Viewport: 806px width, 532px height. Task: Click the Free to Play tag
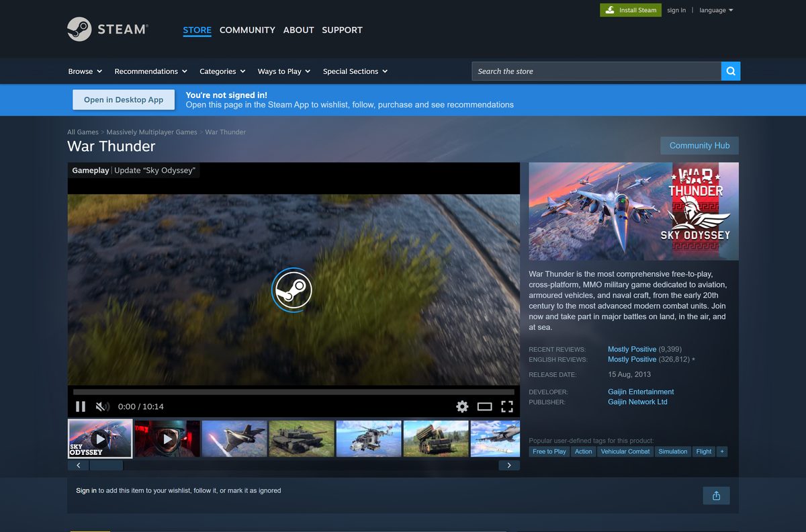click(549, 451)
